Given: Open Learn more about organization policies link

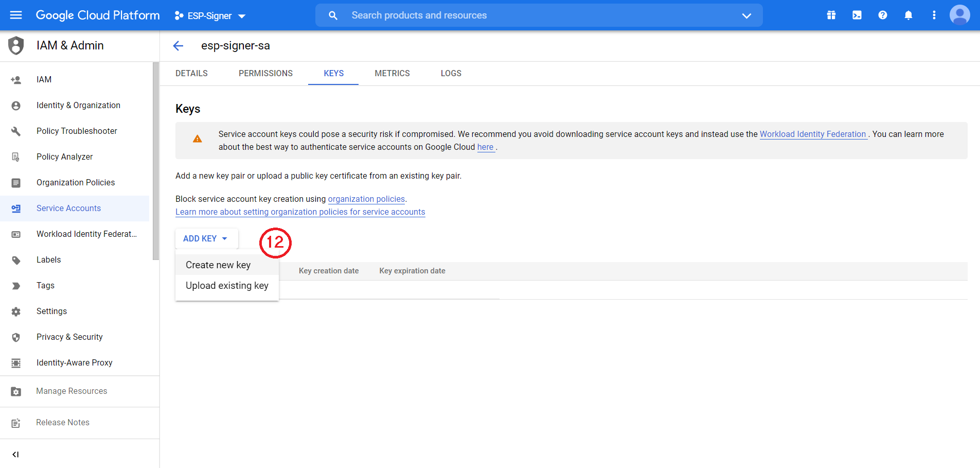Looking at the screenshot, I should 300,212.
